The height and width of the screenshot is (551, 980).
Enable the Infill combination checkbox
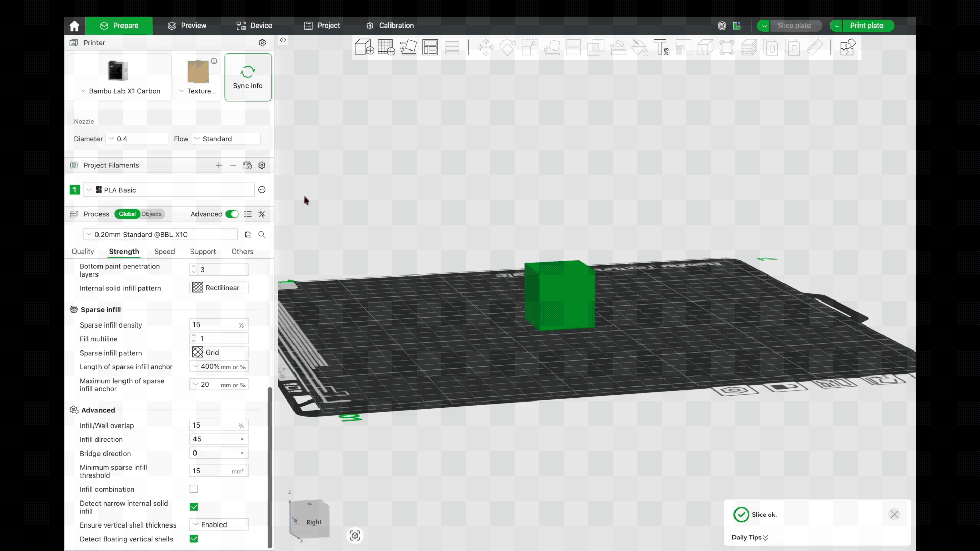pos(194,489)
